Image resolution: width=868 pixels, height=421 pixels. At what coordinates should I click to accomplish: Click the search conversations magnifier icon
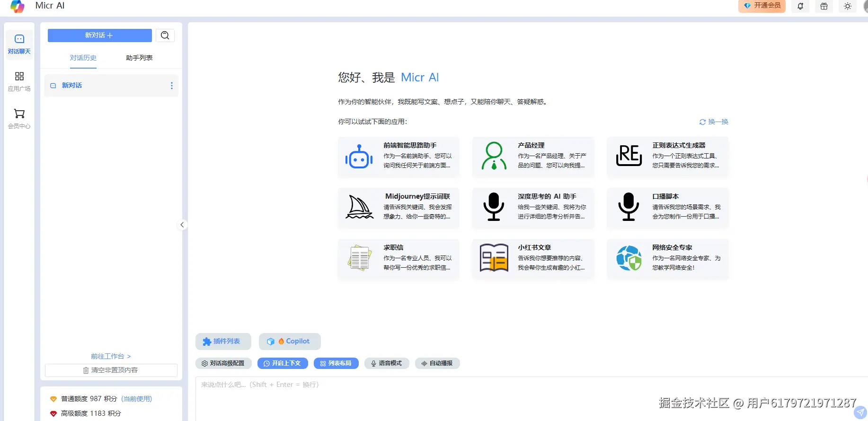(x=165, y=35)
